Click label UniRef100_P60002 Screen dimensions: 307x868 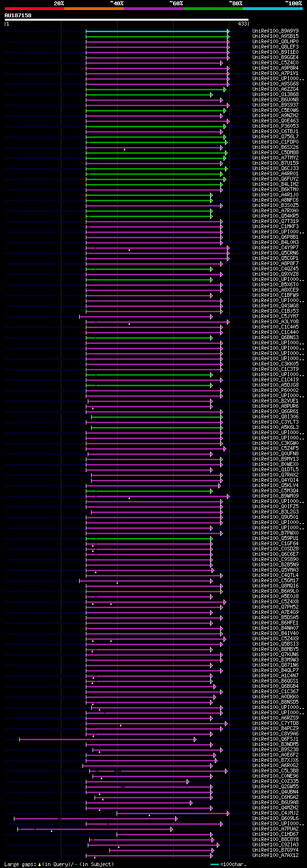(275, 391)
